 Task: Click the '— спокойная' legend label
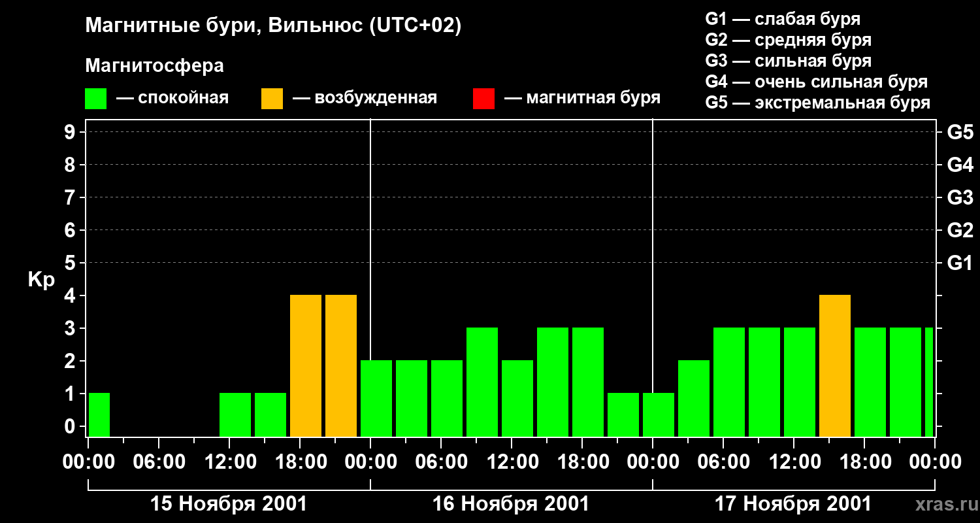pos(172,99)
